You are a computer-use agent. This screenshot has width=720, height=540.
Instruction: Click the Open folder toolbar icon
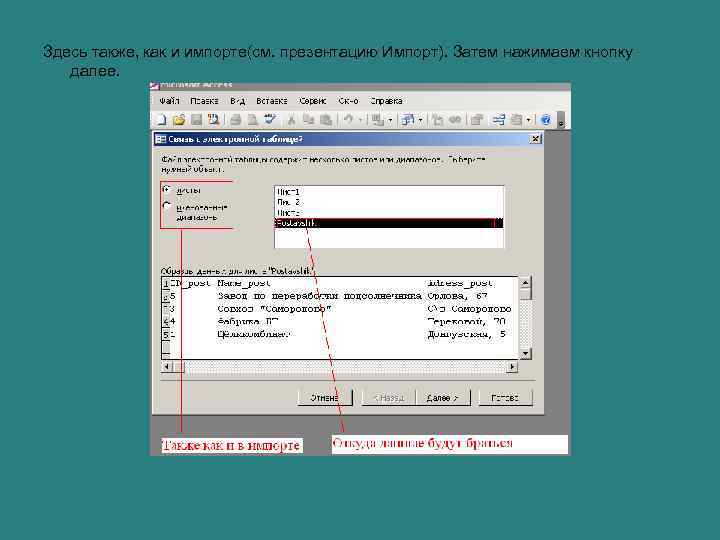(179, 120)
